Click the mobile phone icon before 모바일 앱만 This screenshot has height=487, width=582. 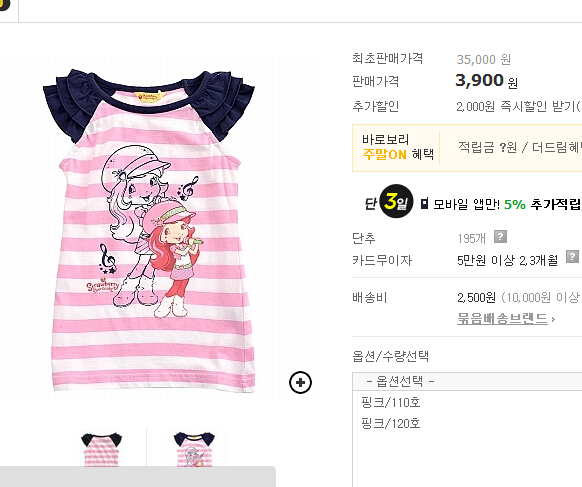[424, 203]
